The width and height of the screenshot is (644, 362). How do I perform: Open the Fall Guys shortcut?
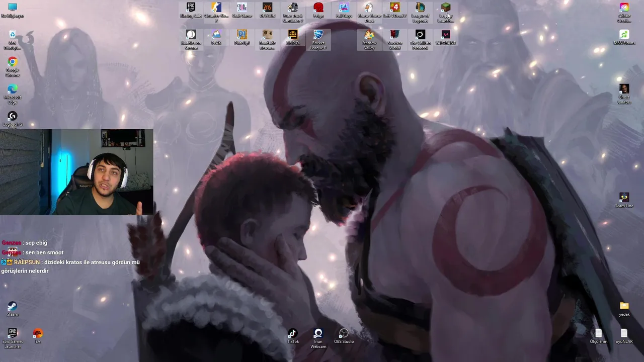pyautogui.click(x=344, y=11)
